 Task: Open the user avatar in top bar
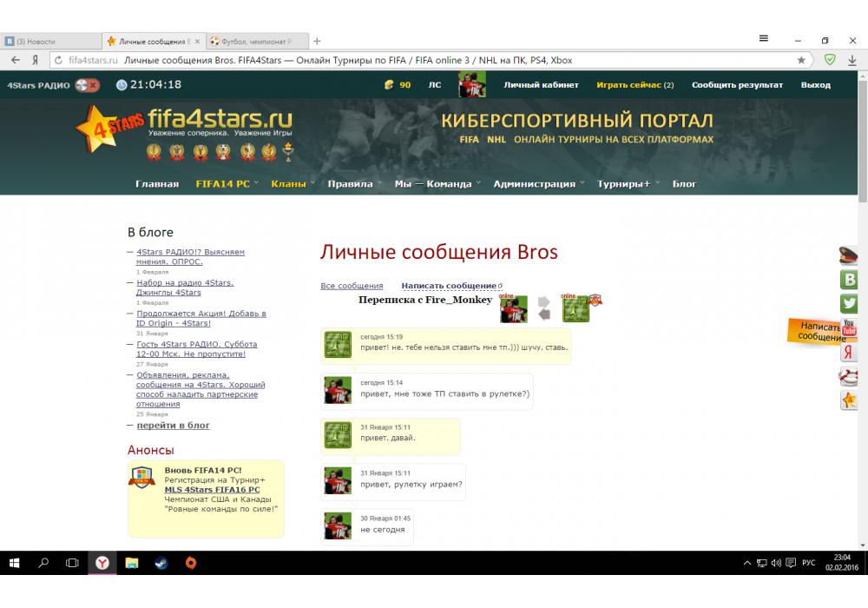click(472, 84)
